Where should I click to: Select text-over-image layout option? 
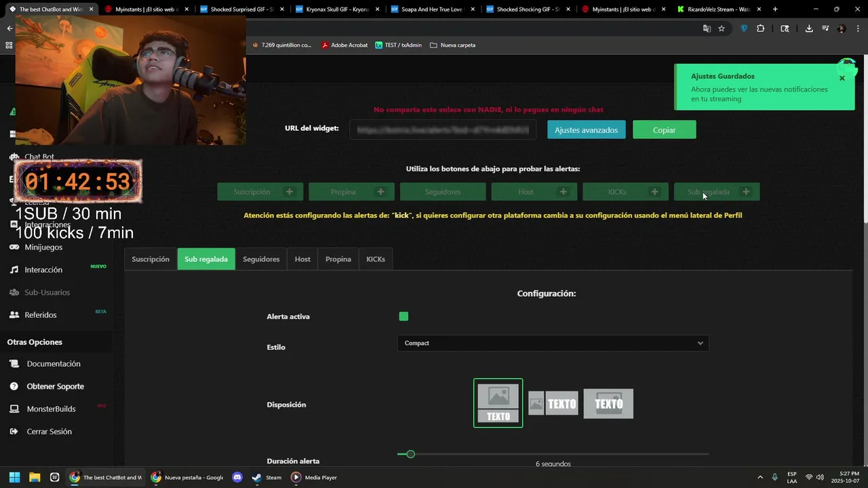tap(608, 404)
